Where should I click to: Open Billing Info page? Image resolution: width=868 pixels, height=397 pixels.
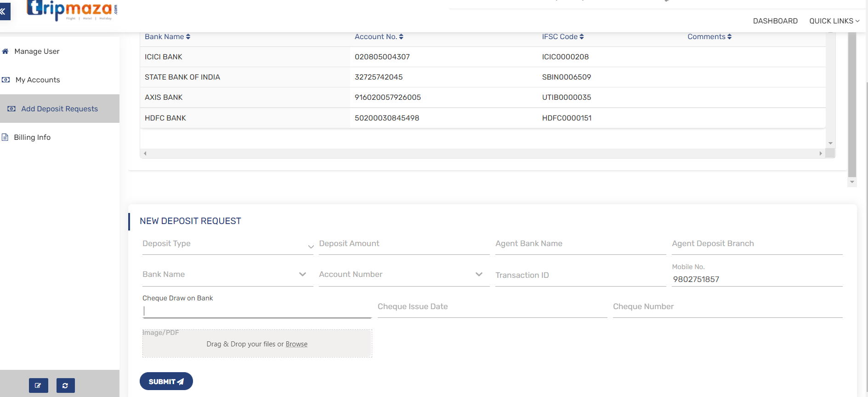pos(32,138)
